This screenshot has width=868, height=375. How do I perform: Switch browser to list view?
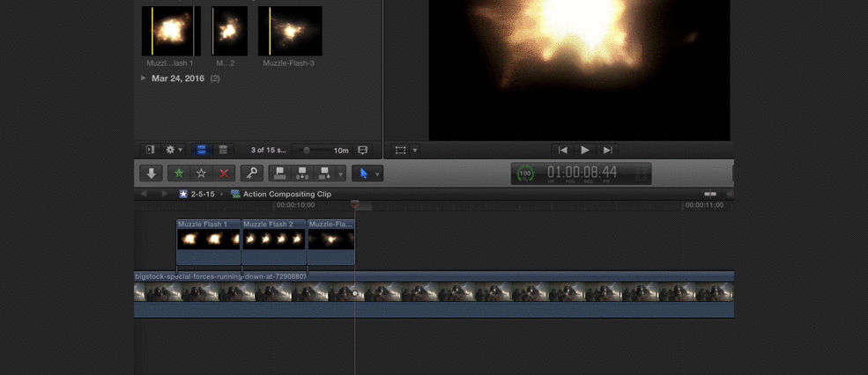(223, 150)
